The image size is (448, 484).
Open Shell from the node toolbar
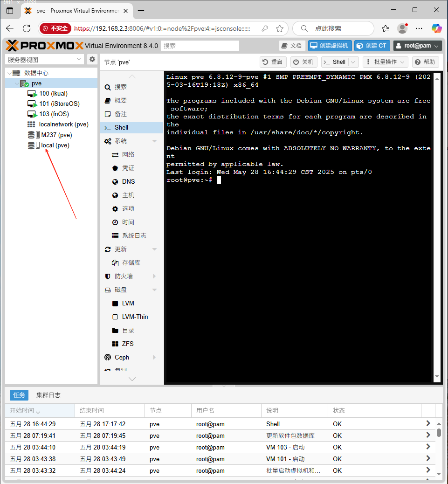[x=335, y=62]
